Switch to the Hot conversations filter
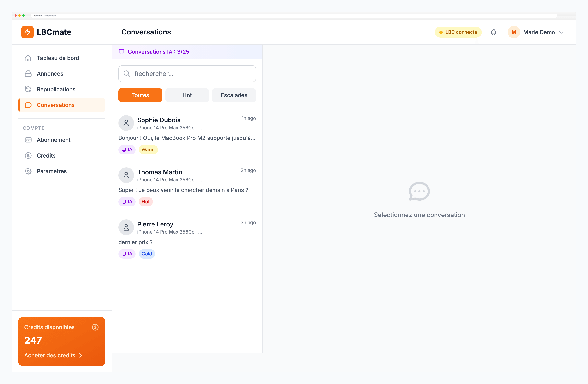 tap(187, 95)
